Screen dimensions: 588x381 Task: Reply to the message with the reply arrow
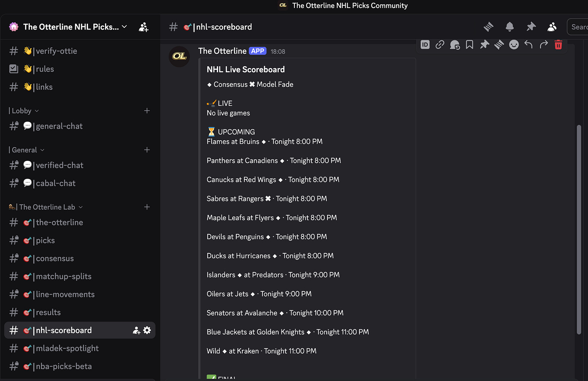tap(528, 44)
